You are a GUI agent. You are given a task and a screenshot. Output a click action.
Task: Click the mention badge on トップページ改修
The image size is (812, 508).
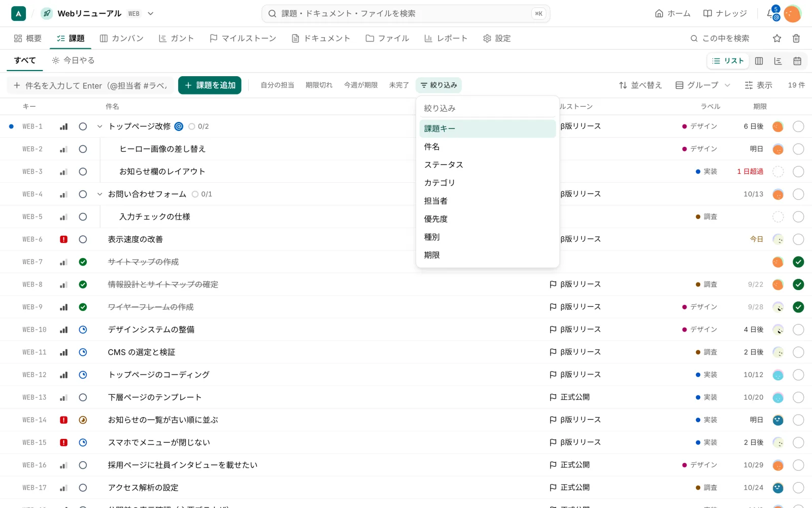[179, 126]
